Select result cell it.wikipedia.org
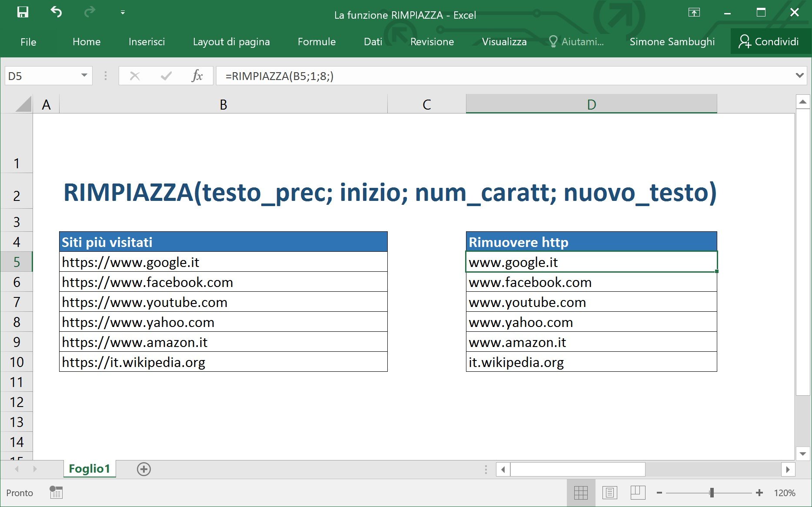812x507 pixels. pyautogui.click(x=592, y=362)
